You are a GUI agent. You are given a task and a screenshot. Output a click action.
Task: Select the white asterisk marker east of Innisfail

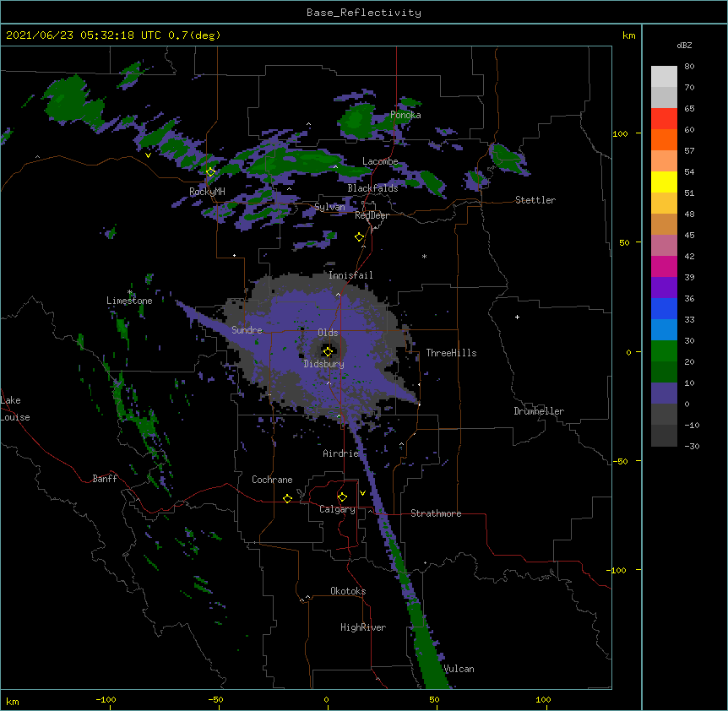click(x=424, y=257)
